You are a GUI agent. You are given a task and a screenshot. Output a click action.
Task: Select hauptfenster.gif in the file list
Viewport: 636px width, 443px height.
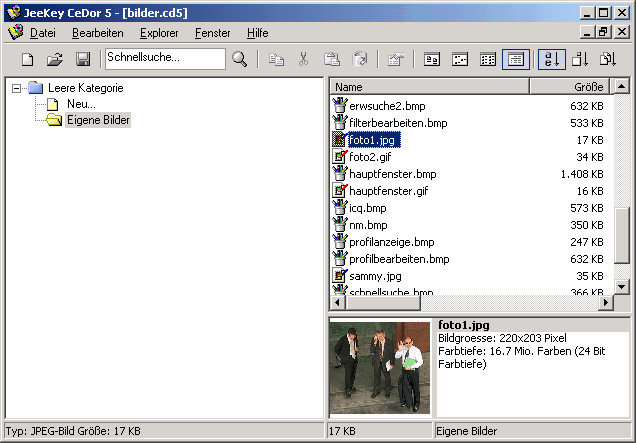pyautogui.click(x=389, y=191)
